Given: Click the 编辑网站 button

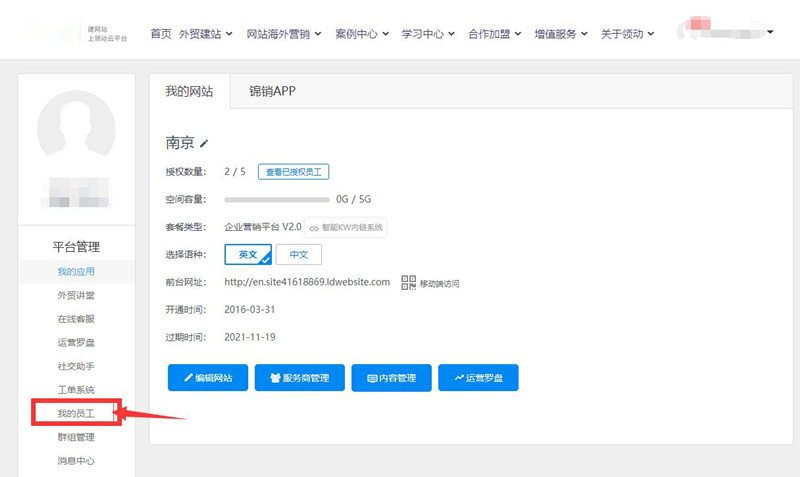Looking at the screenshot, I should coord(208,378).
